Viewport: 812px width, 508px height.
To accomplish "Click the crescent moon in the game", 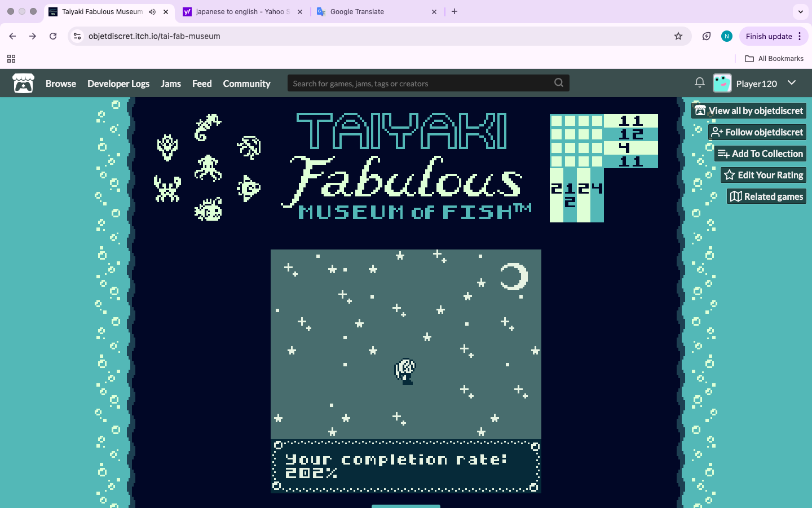I will coord(514,277).
